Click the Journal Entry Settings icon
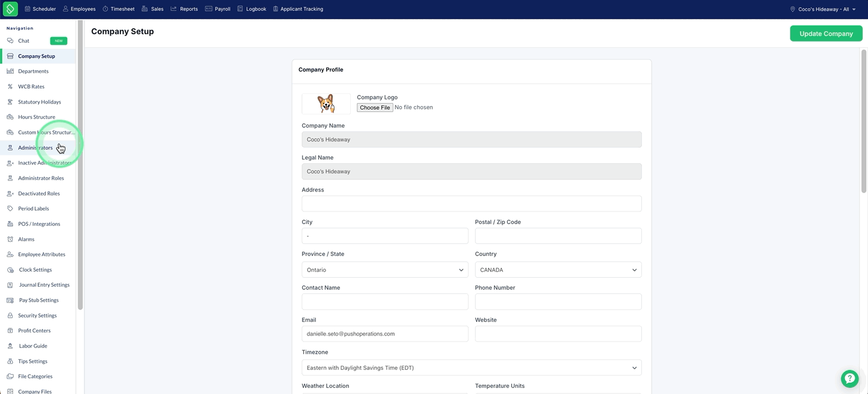The image size is (868, 394). 10,285
